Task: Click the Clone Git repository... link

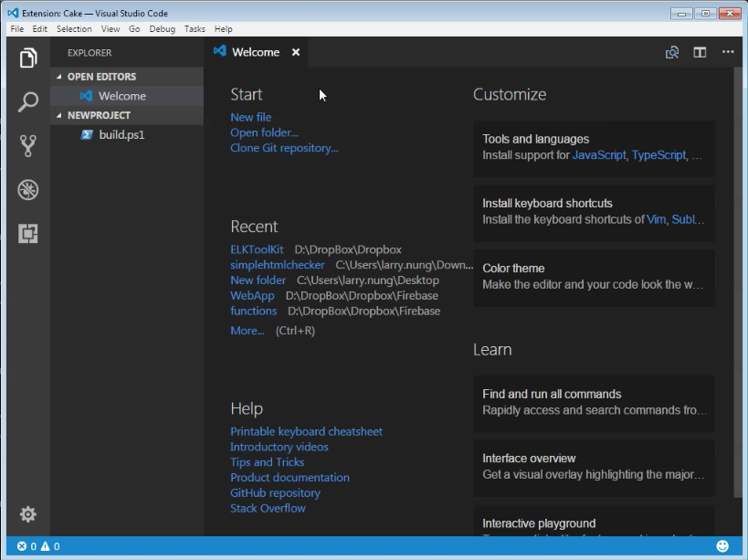Action: [x=284, y=148]
